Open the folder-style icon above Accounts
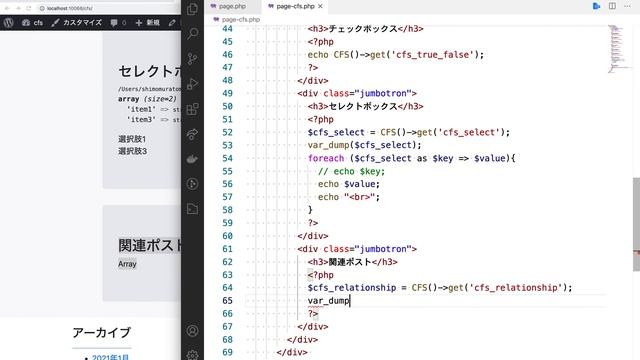 [x=192, y=209]
